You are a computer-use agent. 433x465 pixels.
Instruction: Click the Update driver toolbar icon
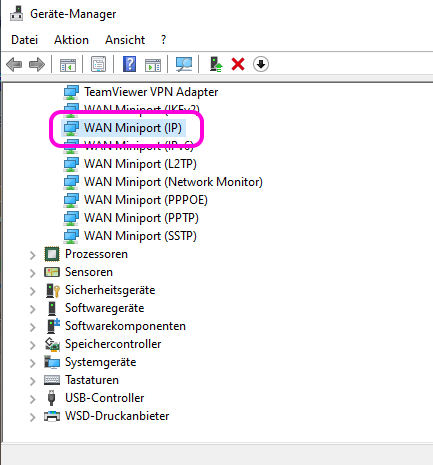[216, 64]
